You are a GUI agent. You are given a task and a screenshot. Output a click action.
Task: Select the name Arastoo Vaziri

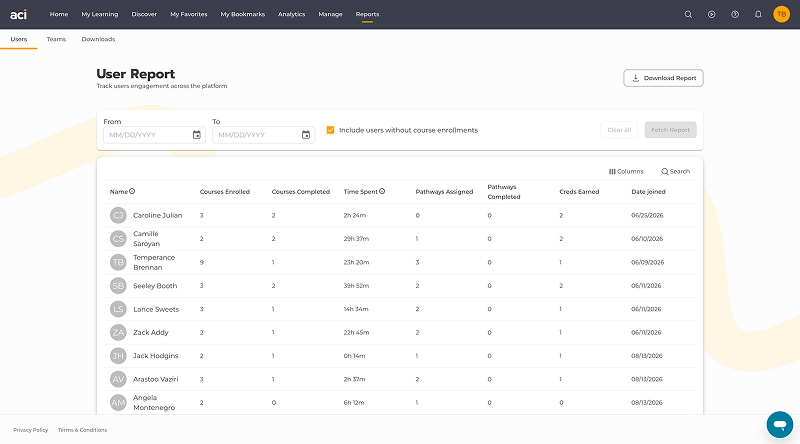(156, 379)
